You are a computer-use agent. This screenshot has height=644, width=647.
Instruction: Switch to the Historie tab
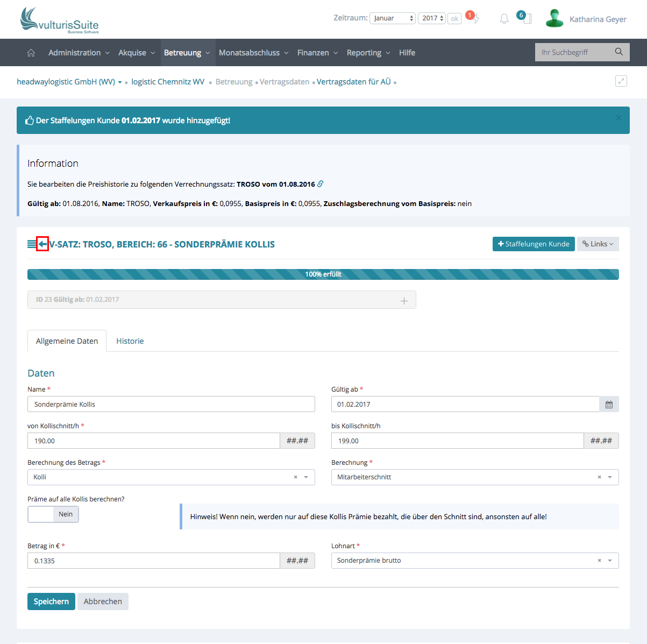click(x=130, y=341)
